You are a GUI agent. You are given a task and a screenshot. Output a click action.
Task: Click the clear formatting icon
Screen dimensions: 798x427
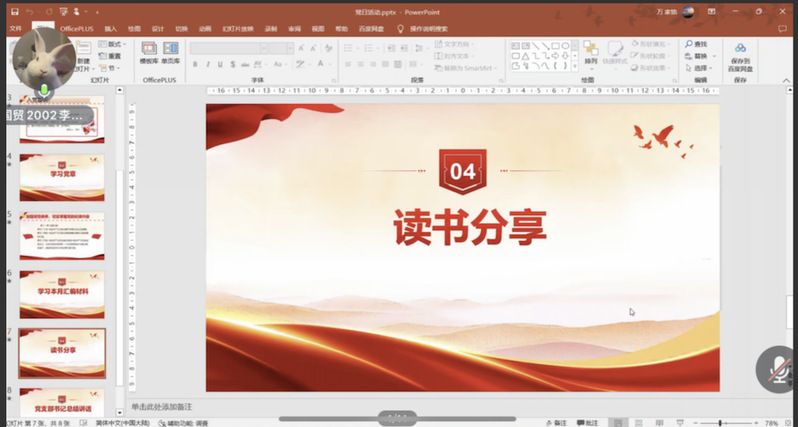[329, 48]
